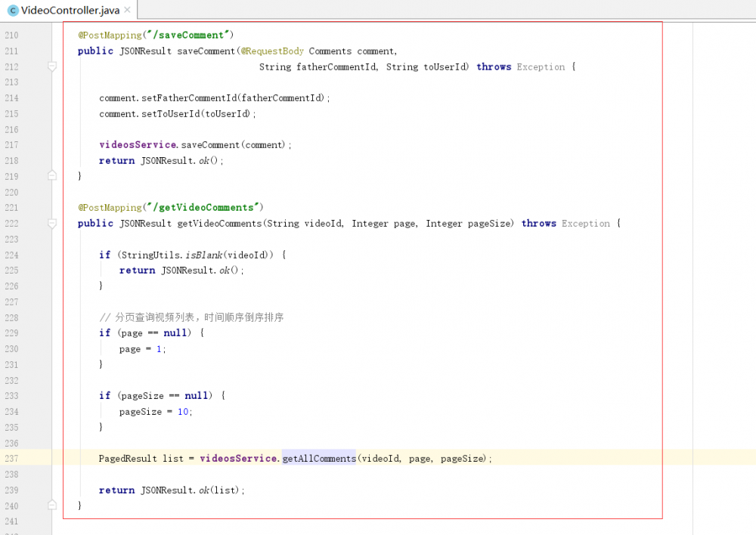
Task: Click "if (page == null)" on line 229
Action: click(x=145, y=333)
